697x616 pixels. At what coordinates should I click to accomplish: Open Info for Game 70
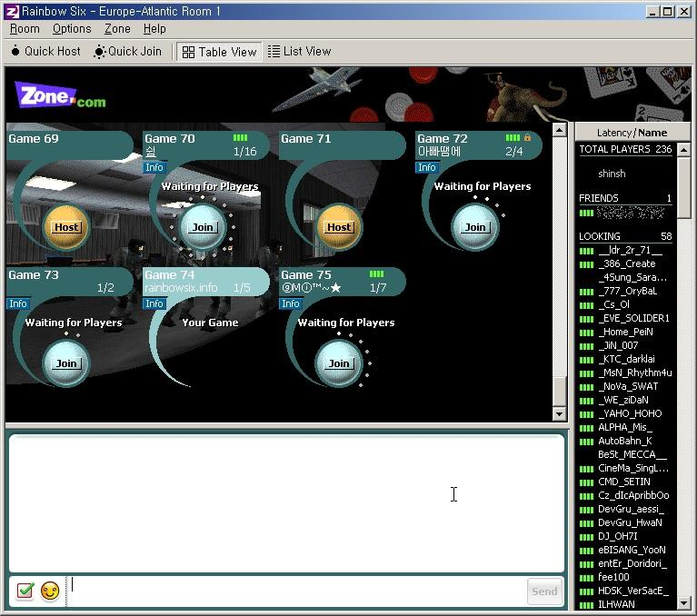[154, 167]
